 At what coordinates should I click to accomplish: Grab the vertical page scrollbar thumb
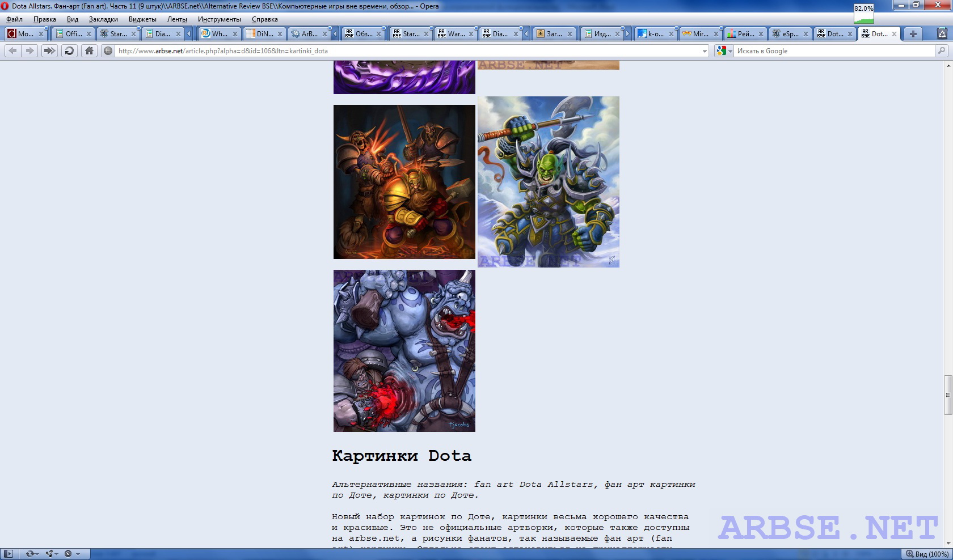(948, 395)
